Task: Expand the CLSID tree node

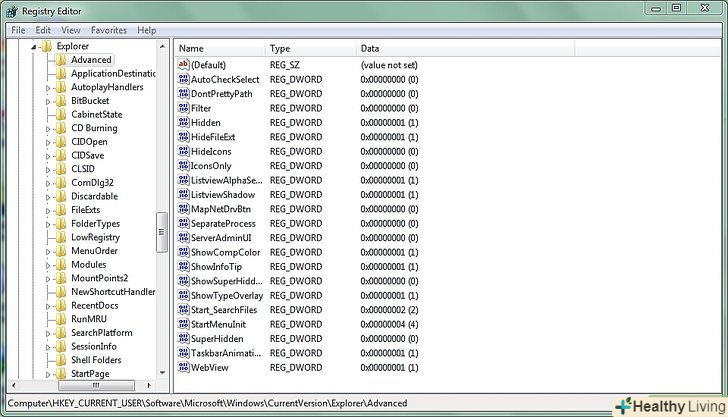Action: click(x=48, y=169)
